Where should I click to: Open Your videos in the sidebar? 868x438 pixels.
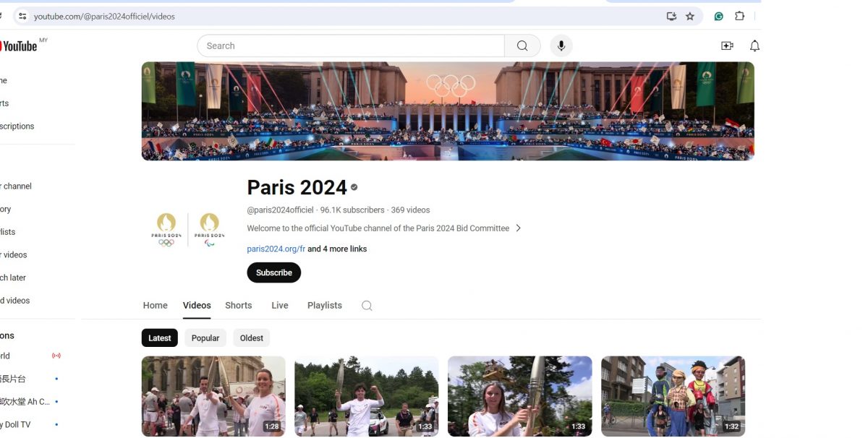tap(14, 255)
